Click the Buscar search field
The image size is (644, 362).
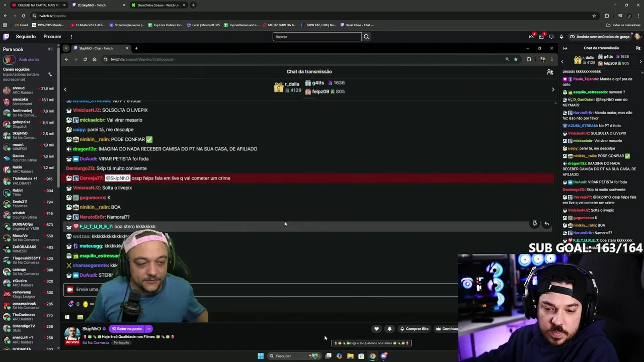[x=317, y=37]
